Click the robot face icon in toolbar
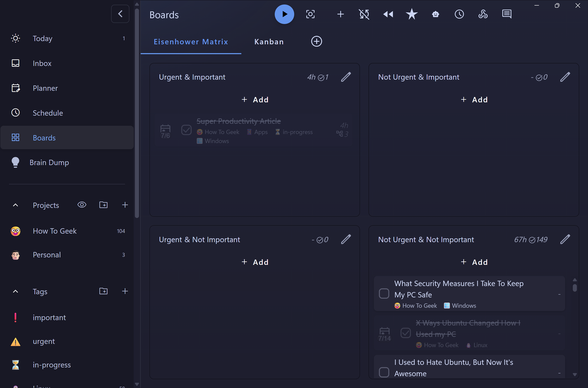 (x=435, y=14)
